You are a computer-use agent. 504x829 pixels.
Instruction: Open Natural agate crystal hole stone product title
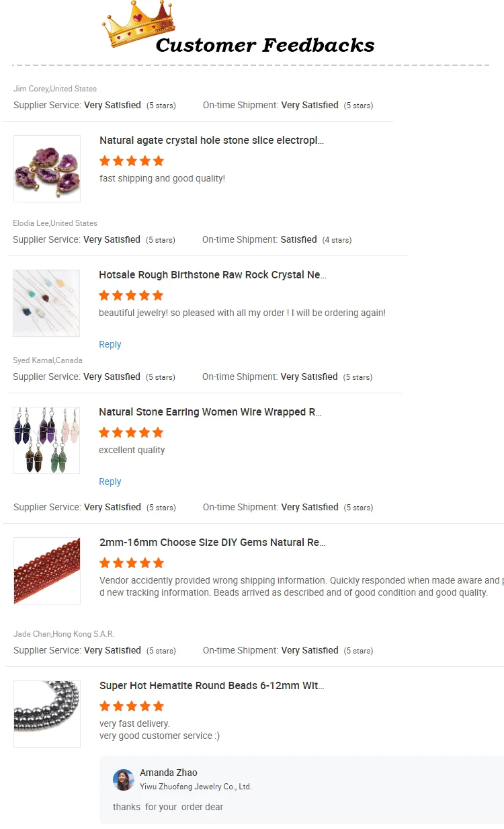click(212, 141)
